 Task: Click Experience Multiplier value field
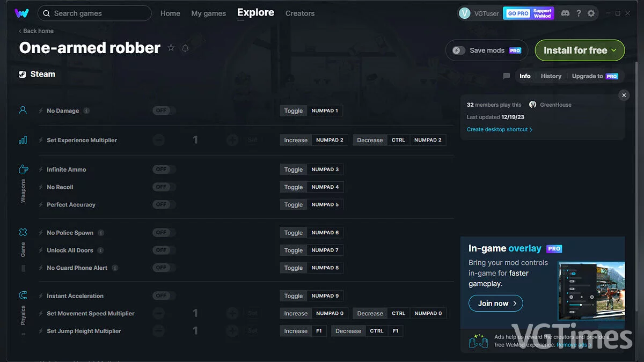point(195,140)
